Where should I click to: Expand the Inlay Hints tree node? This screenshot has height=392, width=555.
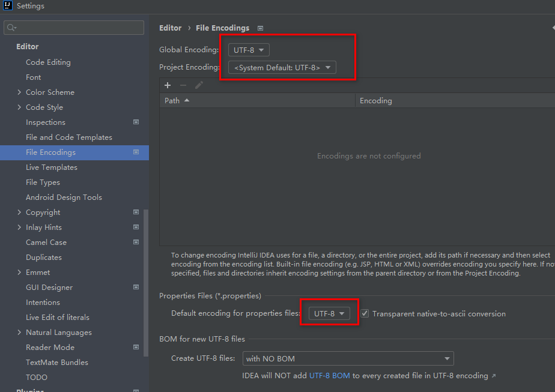19,227
